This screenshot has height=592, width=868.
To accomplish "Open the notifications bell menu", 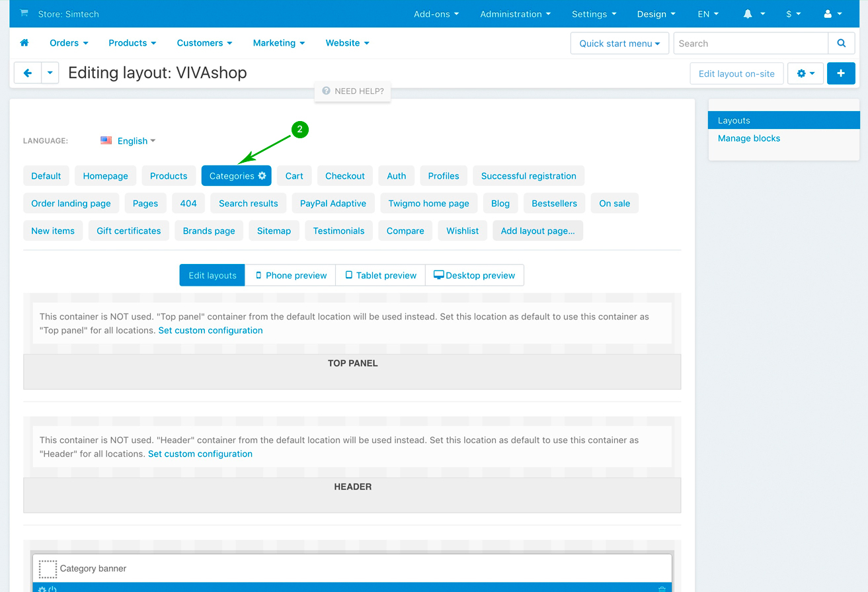I will coord(753,14).
